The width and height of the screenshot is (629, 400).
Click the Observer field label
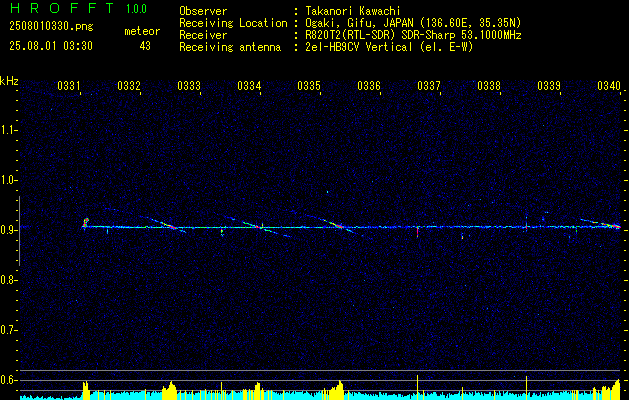(203, 12)
